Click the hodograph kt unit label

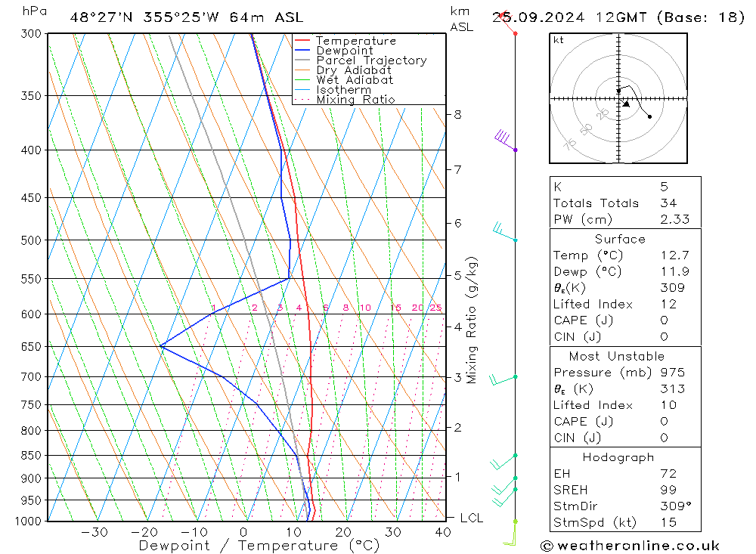pos(559,40)
